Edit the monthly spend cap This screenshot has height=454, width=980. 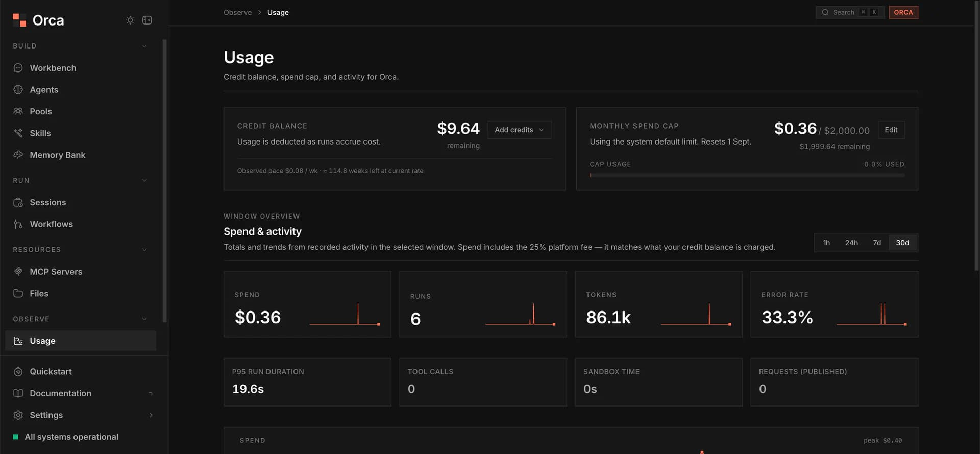click(891, 130)
